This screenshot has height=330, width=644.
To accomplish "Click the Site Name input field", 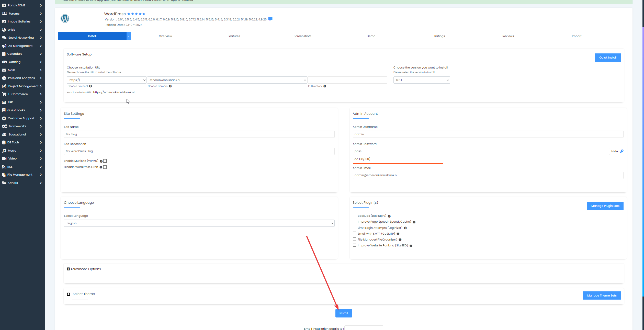I will pos(199,134).
